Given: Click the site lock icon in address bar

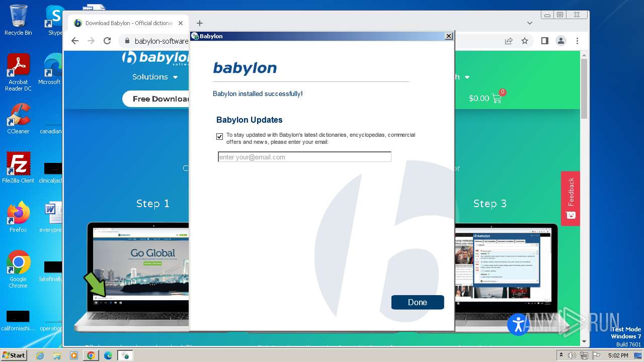Looking at the screenshot, I should pos(127,41).
